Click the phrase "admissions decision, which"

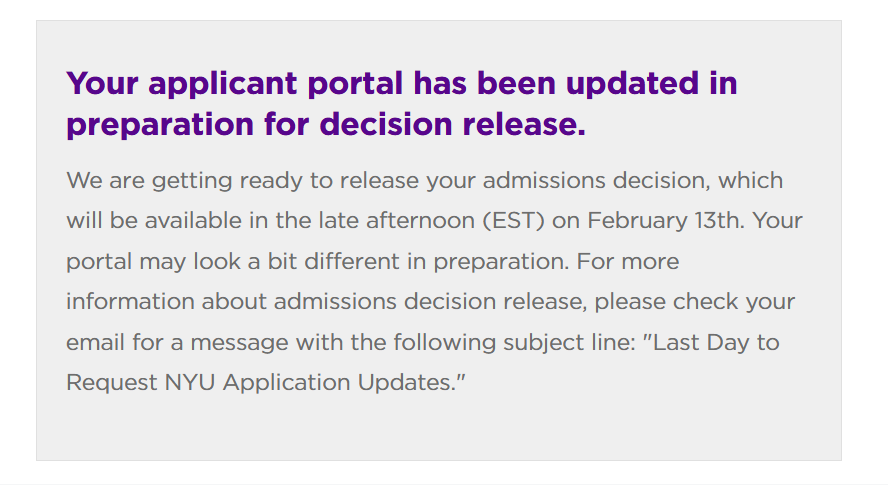click(x=633, y=181)
